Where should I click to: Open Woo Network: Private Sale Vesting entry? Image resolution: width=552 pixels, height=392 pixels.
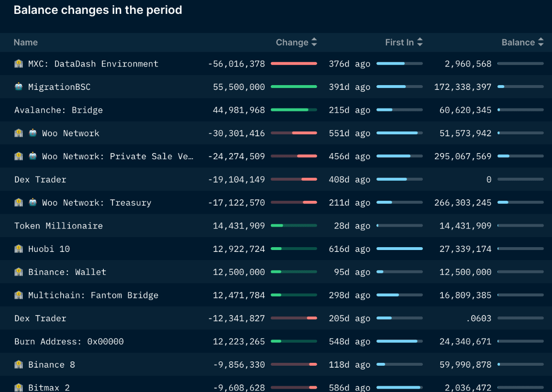pyautogui.click(x=118, y=156)
